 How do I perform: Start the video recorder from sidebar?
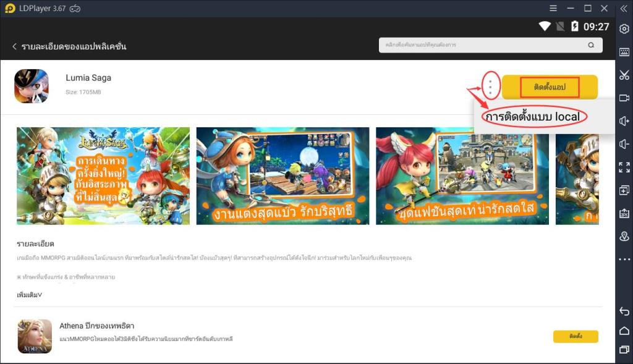624,98
